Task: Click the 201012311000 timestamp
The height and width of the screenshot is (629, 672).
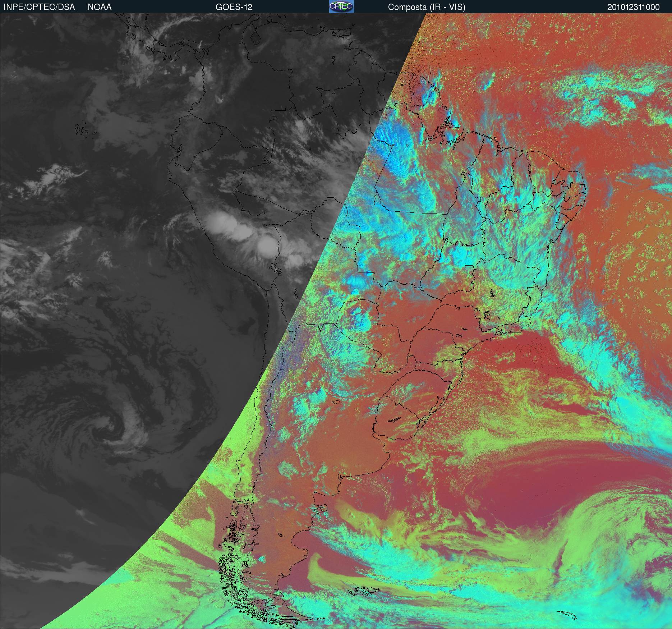Action: click(x=633, y=7)
